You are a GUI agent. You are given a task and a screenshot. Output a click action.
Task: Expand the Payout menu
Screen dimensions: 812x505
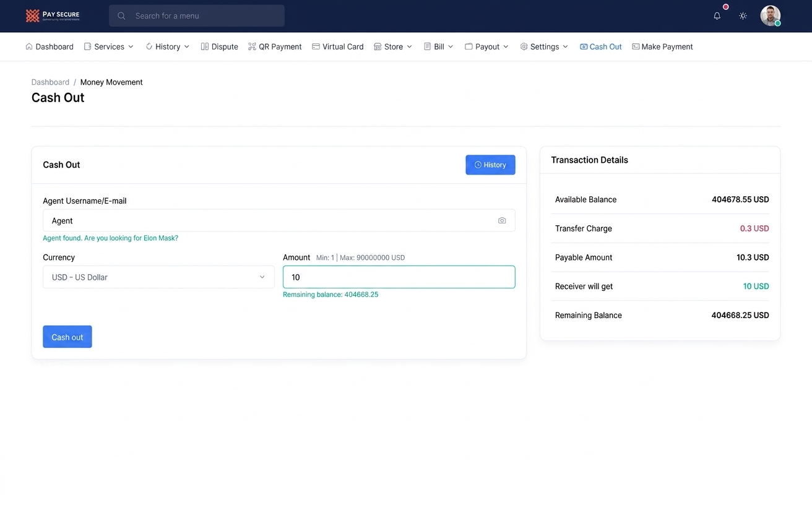(486, 46)
